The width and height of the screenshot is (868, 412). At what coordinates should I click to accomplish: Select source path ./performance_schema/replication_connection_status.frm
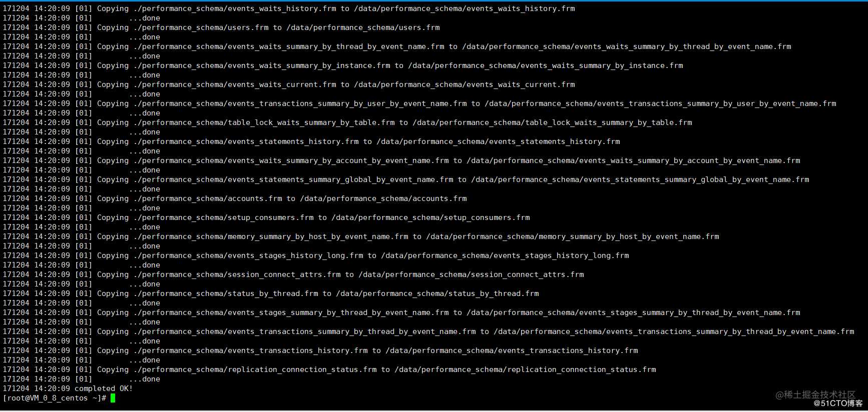pos(255,369)
